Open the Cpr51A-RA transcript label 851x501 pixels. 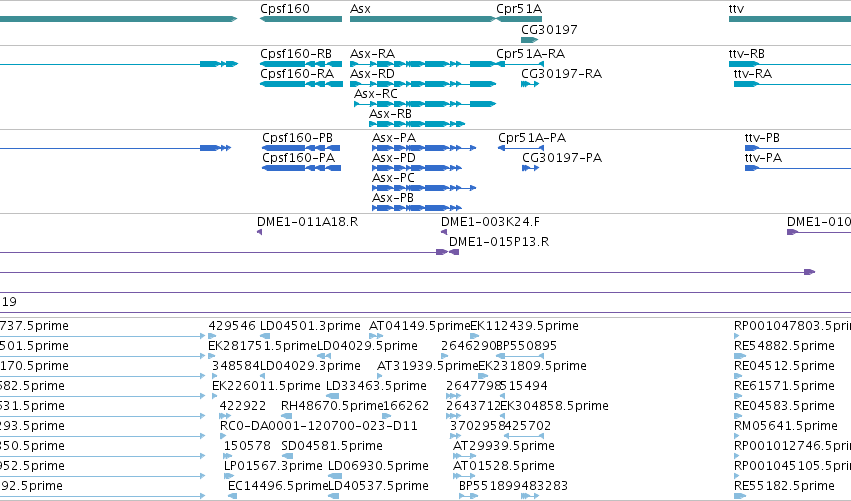(530, 54)
